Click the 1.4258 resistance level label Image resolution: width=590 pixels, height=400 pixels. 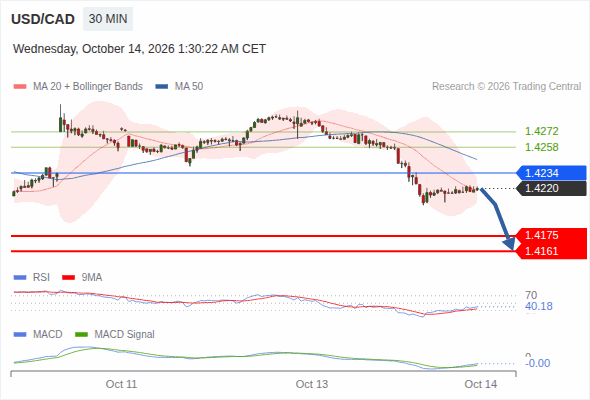[541, 147]
